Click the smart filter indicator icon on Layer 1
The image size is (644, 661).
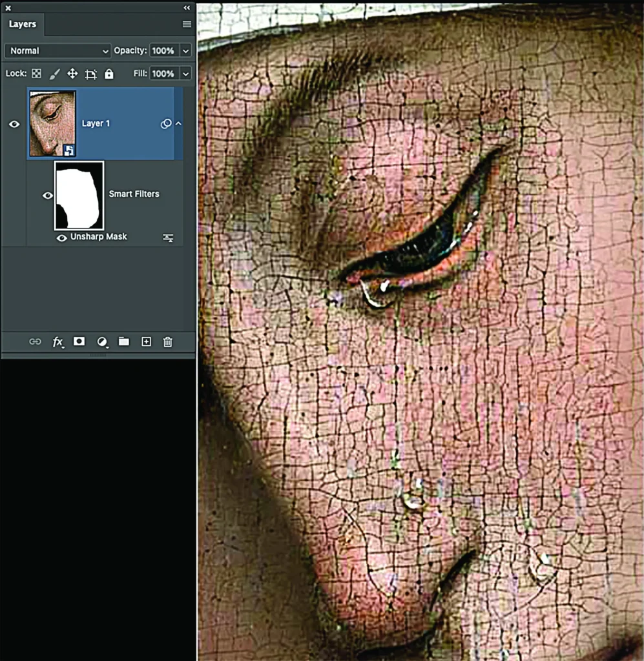166,123
